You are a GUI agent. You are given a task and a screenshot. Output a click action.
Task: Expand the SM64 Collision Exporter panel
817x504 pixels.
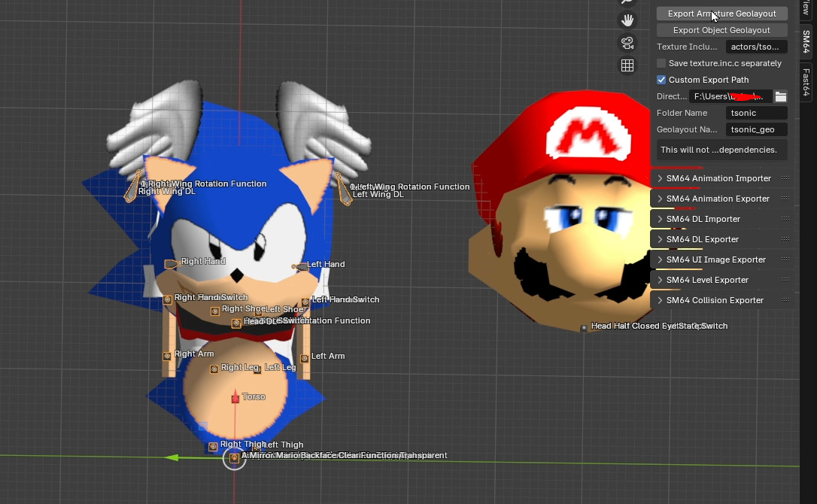[715, 300]
